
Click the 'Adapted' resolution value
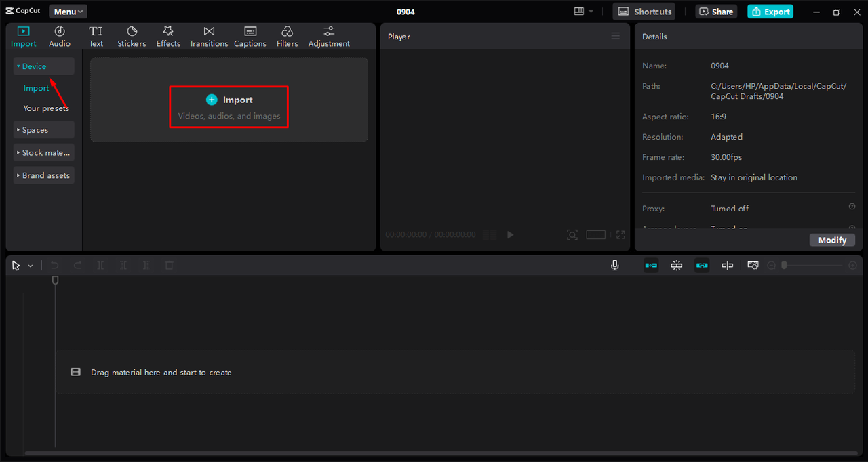click(726, 137)
